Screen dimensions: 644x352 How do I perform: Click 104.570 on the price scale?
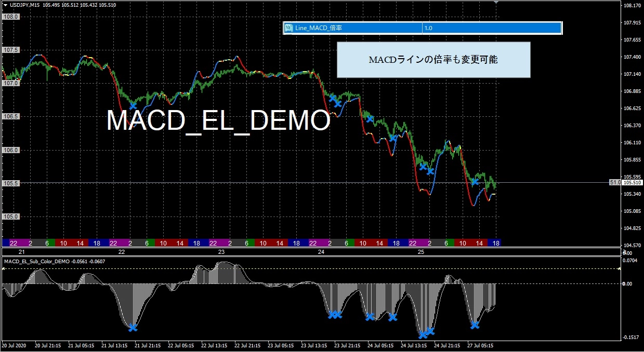pos(633,246)
